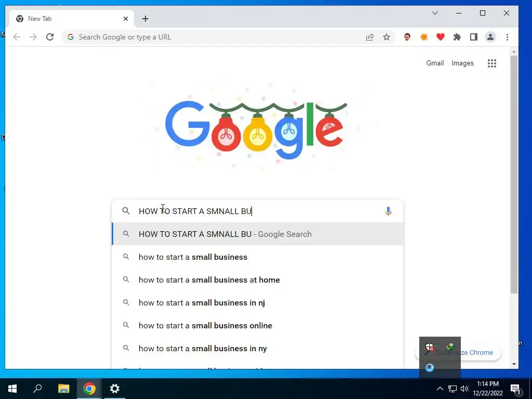Open a new tab with plus button

pyautogui.click(x=145, y=19)
